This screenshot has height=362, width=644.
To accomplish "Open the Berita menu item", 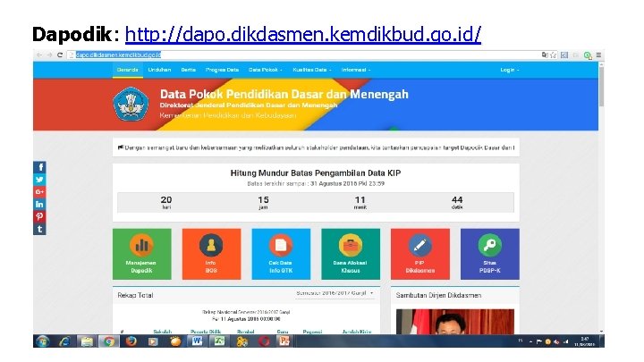I will [188, 70].
